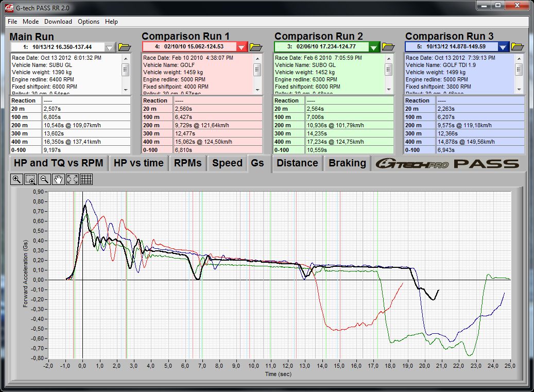The height and width of the screenshot is (392, 534).
Task: Close the G-tech PASS window
Action: [518, 6]
